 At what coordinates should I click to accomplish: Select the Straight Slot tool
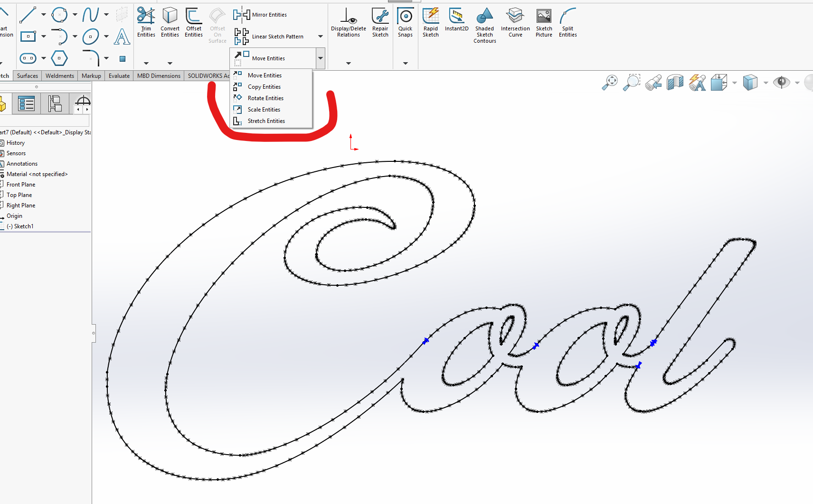(x=28, y=58)
